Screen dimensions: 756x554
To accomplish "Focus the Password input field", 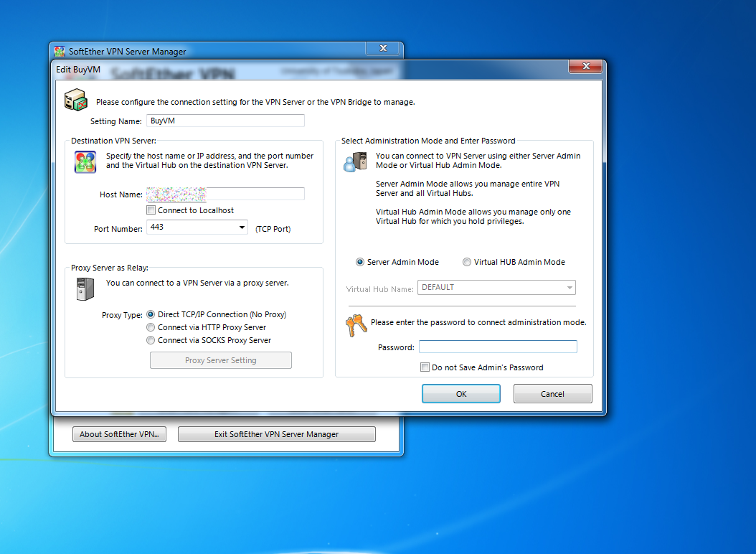I will click(498, 347).
